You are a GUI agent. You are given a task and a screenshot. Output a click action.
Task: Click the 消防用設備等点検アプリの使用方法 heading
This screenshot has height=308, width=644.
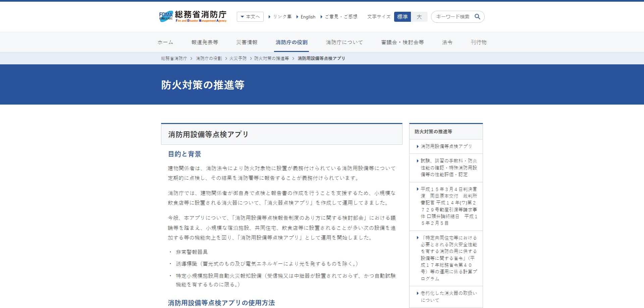(221, 303)
